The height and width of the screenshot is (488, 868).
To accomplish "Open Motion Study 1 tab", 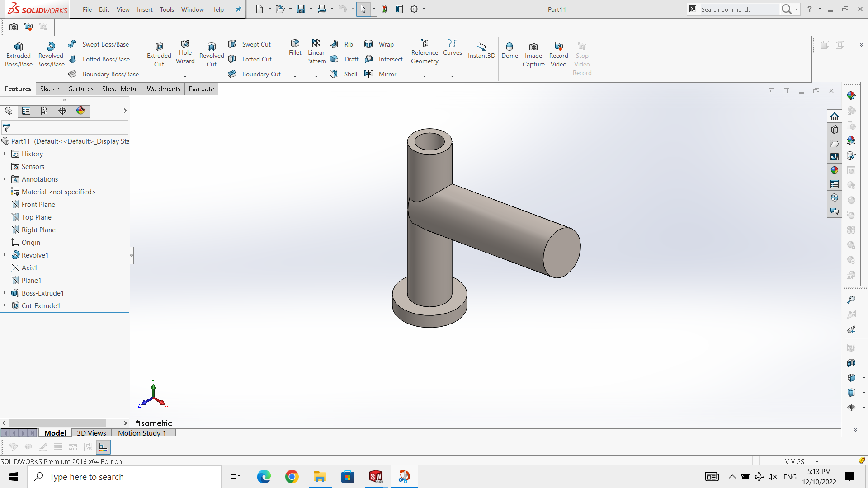I will (142, 433).
